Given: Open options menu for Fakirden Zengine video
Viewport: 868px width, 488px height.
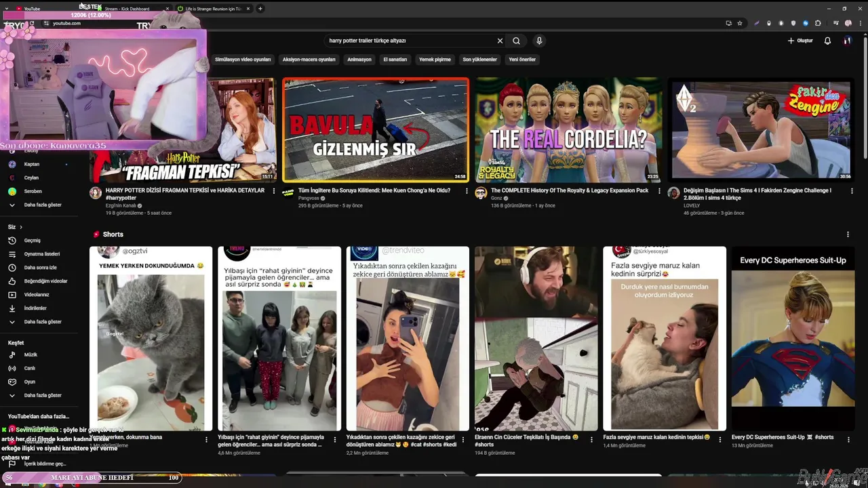Looking at the screenshot, I should pyautogui.click(x=851, y=191).
